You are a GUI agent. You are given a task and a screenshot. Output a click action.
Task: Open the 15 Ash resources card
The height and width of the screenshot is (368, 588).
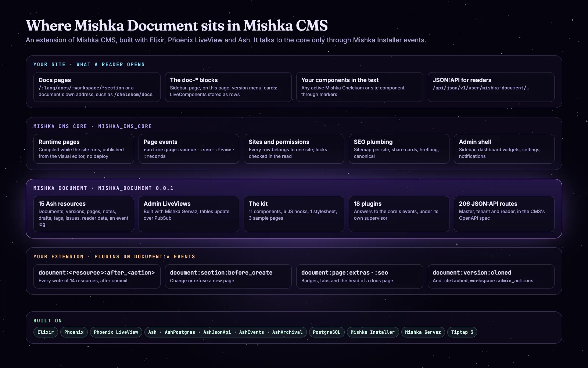(x=84, y=214)
